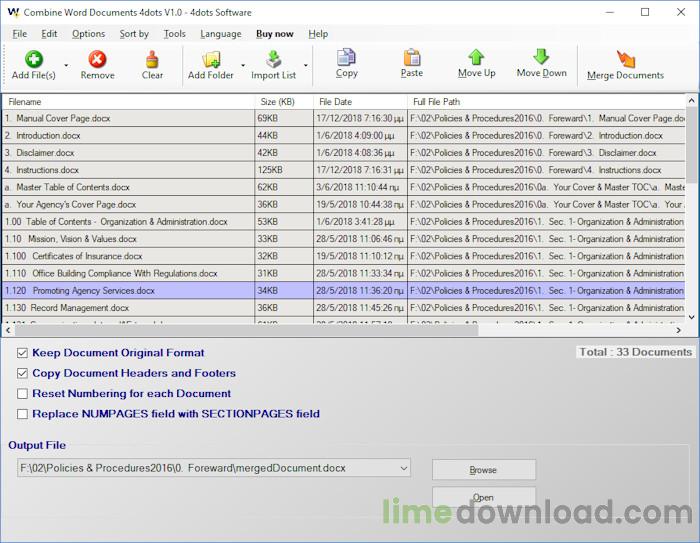This screenshot has height=543, width=700.
Task: Enable Replace NUMPAGES with SECTIONPAGES field
Action: [x=22, y=414]
